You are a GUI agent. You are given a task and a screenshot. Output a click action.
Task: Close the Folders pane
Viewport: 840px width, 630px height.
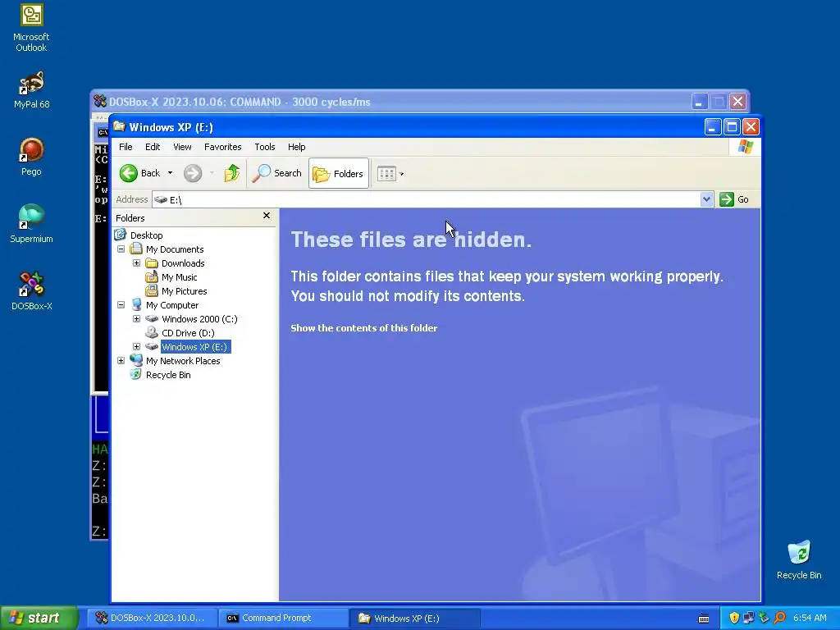pos(267,216)
